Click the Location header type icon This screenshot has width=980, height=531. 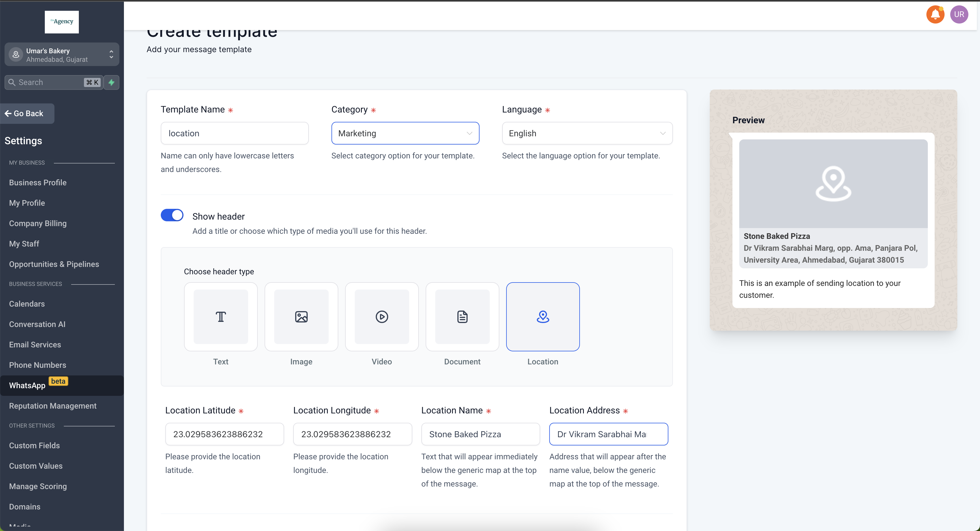(x=542, y=317)
